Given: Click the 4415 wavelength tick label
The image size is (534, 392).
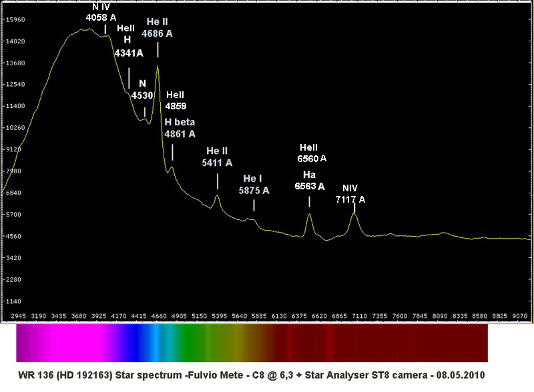Looking at the screenshot, I should click(x=139, y=316).
